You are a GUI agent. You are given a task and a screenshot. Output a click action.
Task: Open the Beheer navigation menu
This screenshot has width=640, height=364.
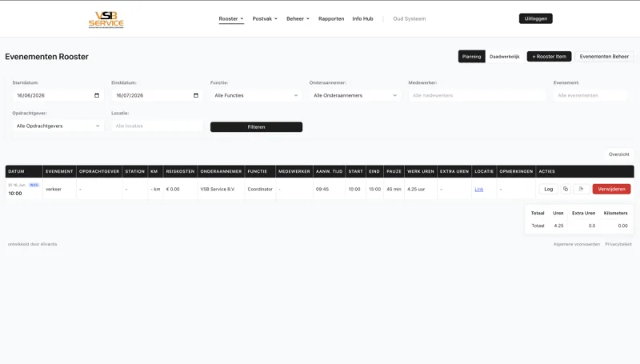(298, 18)
